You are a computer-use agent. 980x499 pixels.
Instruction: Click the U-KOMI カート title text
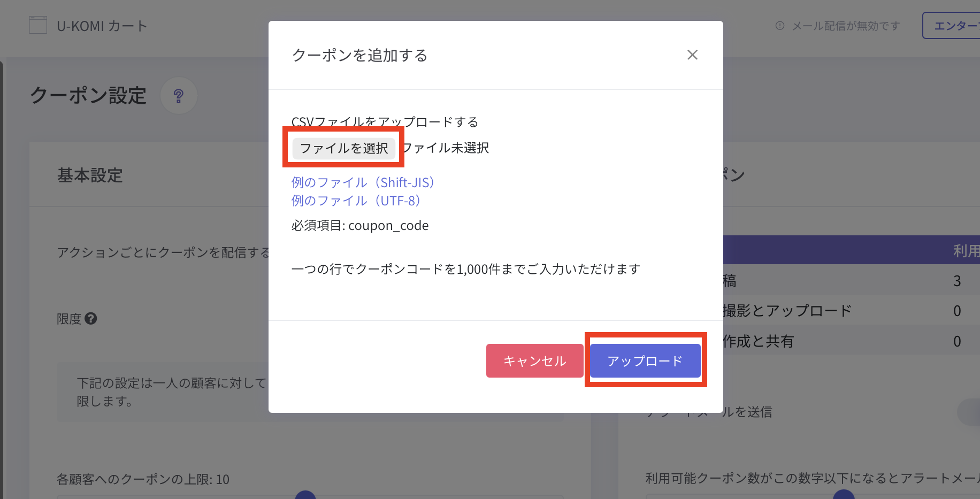pyautogui.click(x=102, y=26)
